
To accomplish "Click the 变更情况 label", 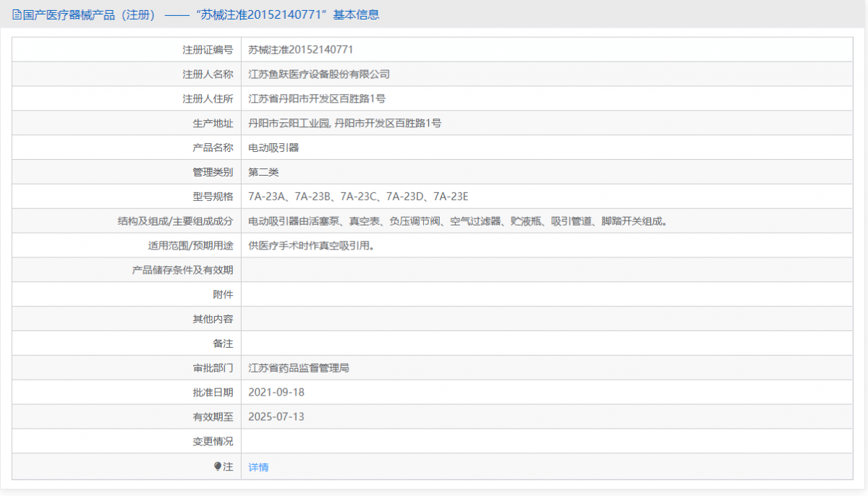I will point(213,442).
